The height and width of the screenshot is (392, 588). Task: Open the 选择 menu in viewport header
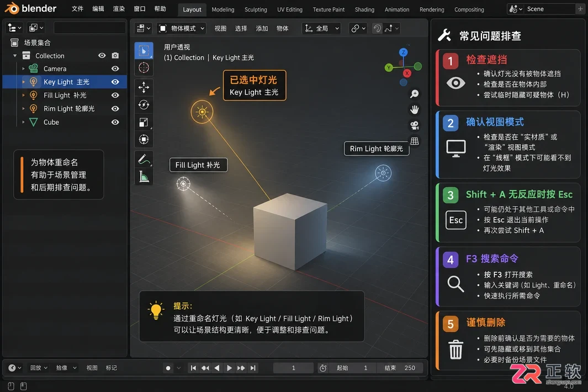pyautogui.click(x=241, y=29)
